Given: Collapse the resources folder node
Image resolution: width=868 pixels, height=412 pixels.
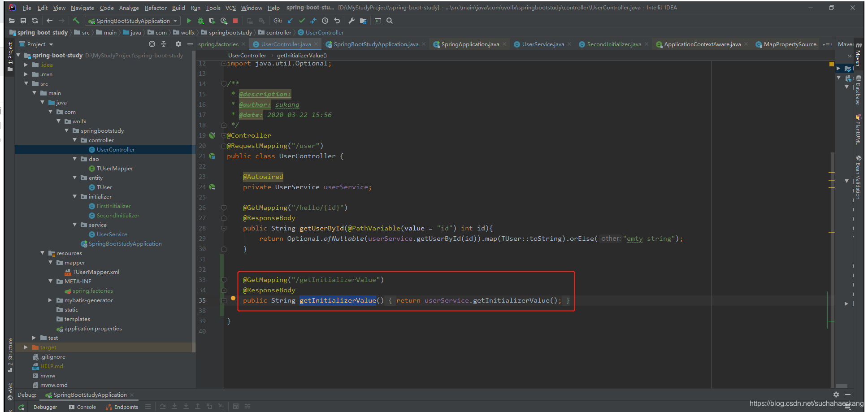Looking at the screenshot, I should tap(43, 253).
